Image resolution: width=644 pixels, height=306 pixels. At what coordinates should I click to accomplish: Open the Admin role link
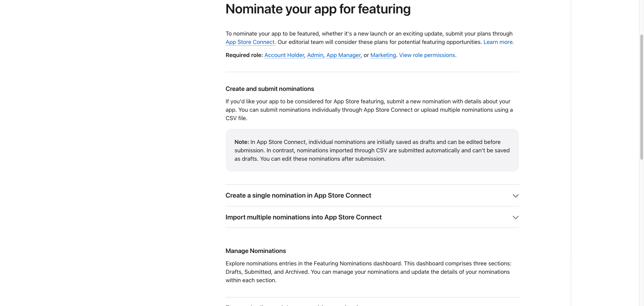[x=315, y=55]
